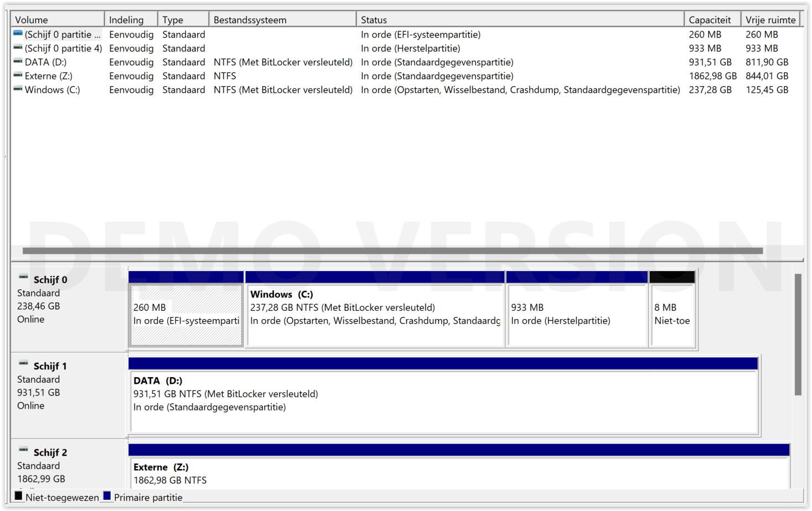Click the 'DATA (D:)' name in the volume list
Screen dimensions: 812x511
[x=45, y=62]
